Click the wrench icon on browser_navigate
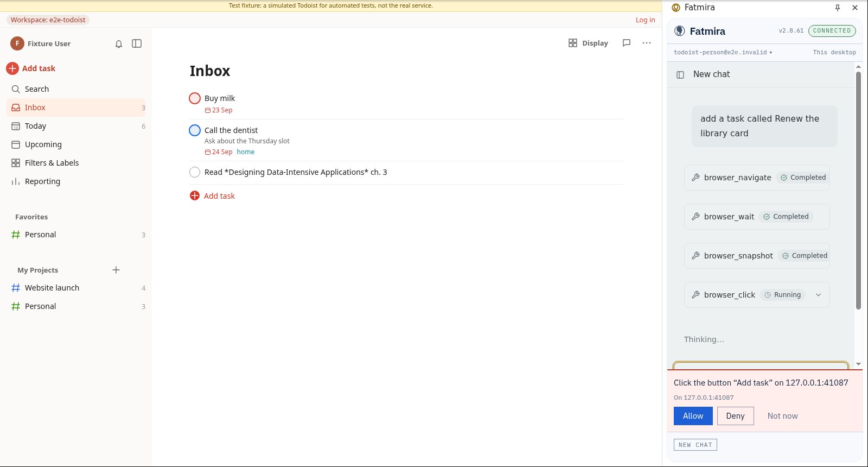868x467 pixels. 695,178
